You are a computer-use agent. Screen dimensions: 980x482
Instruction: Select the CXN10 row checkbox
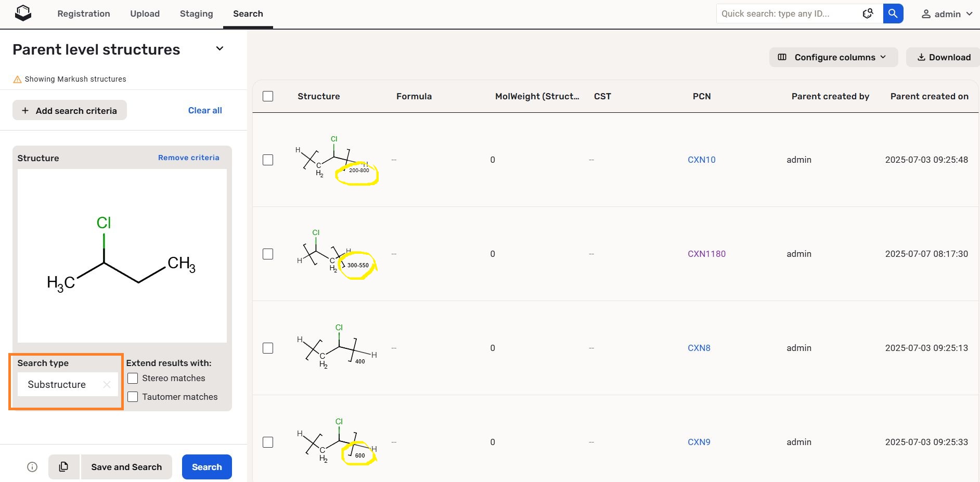coord(268,160)
